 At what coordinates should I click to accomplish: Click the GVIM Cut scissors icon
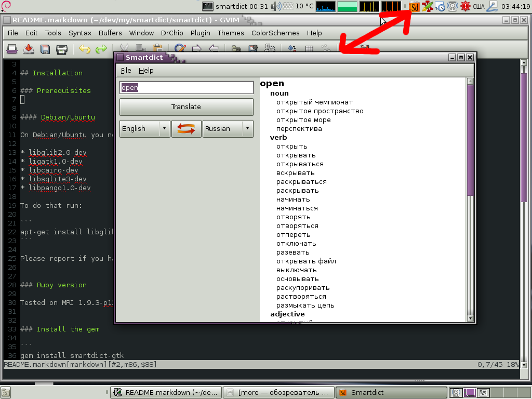pos(124,48)
